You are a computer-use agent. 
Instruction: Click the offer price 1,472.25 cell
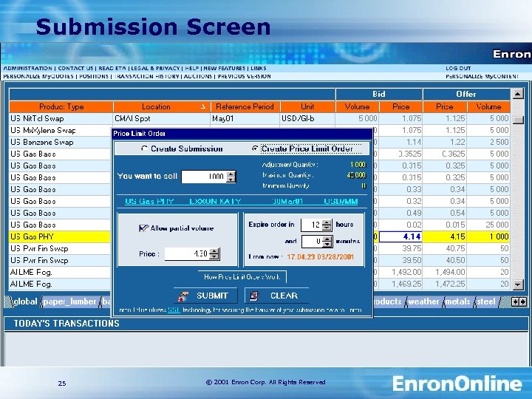click(x=445, y=284)
